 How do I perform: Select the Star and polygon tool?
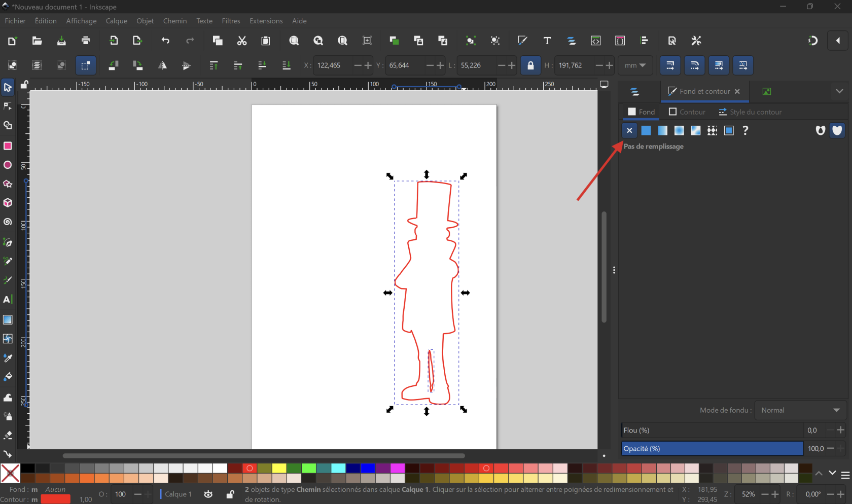coord(8,184)
